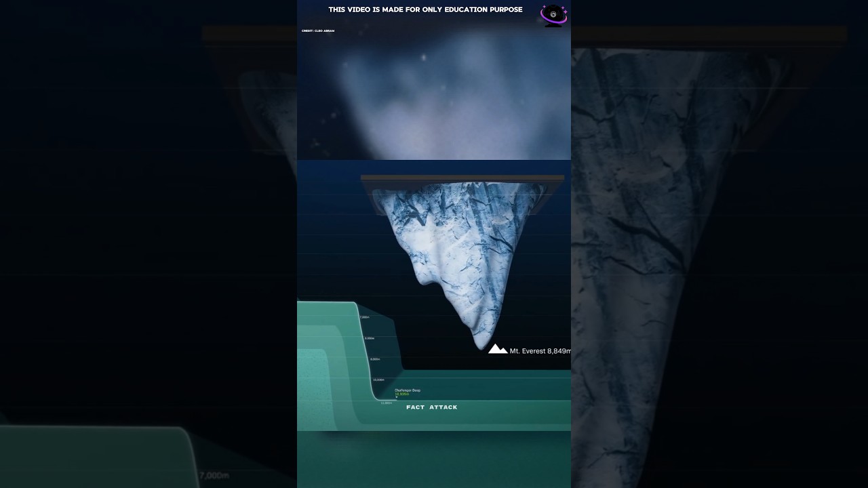Click the "THIS VIDEO IS MADE FOR ONLY EDUCATION PURPOSE" text
The image size is (868, 488).
(425, 9)
